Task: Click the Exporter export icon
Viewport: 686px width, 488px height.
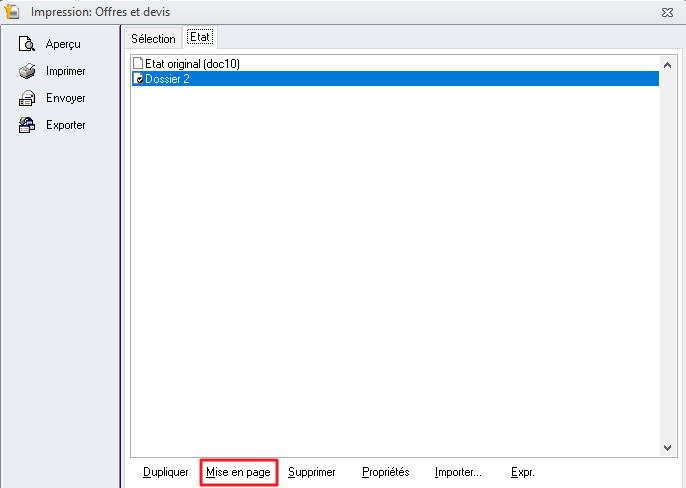Action: pos(27,125)
